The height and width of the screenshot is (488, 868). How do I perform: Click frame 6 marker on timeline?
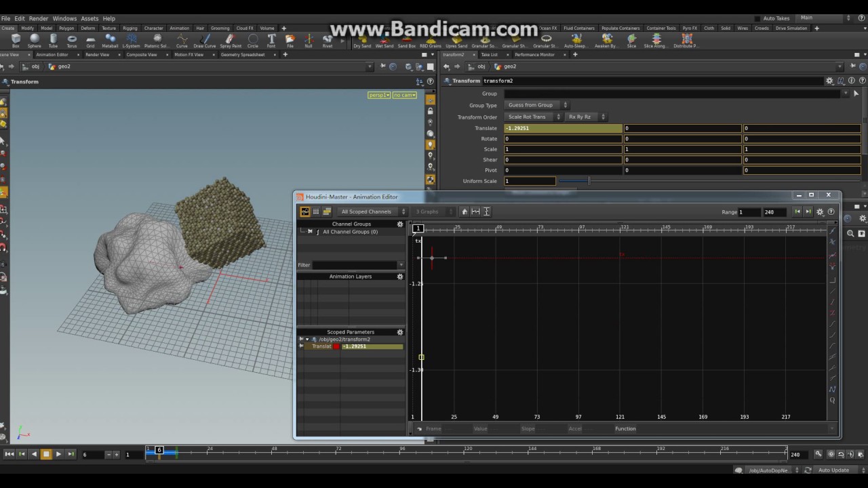[x=159, y=450]
